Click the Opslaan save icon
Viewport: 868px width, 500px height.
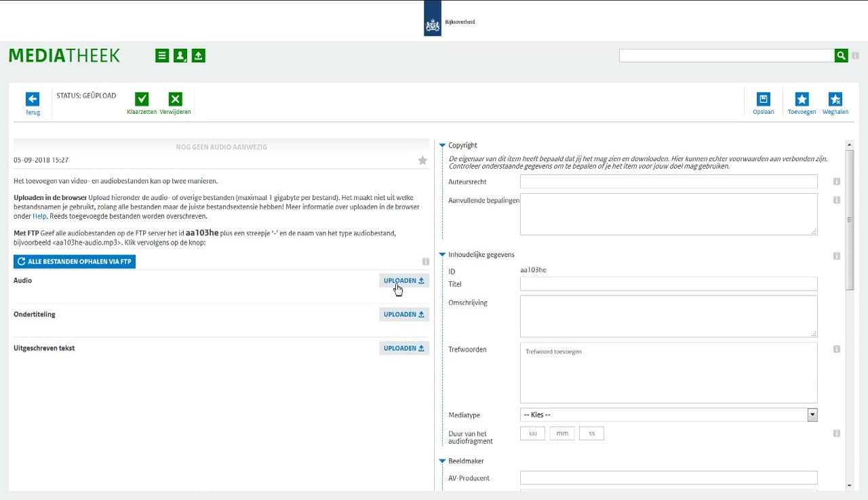tap(763, 100)
